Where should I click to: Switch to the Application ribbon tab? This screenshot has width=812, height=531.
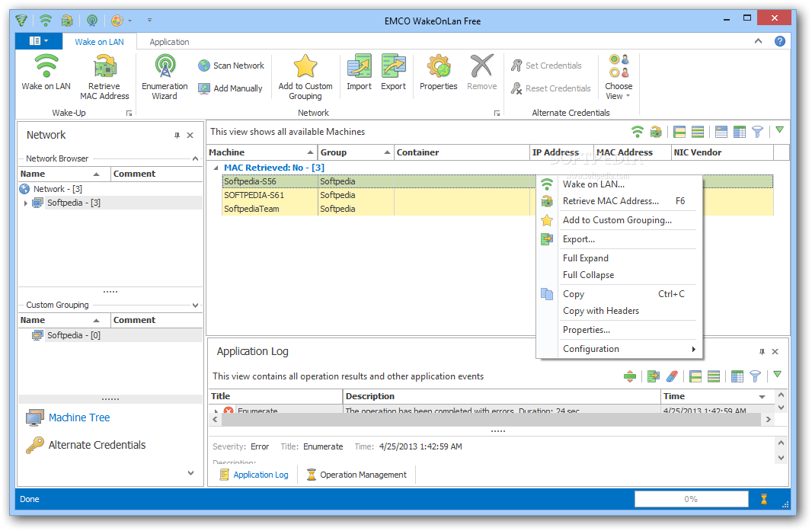(x=169, y=42)
